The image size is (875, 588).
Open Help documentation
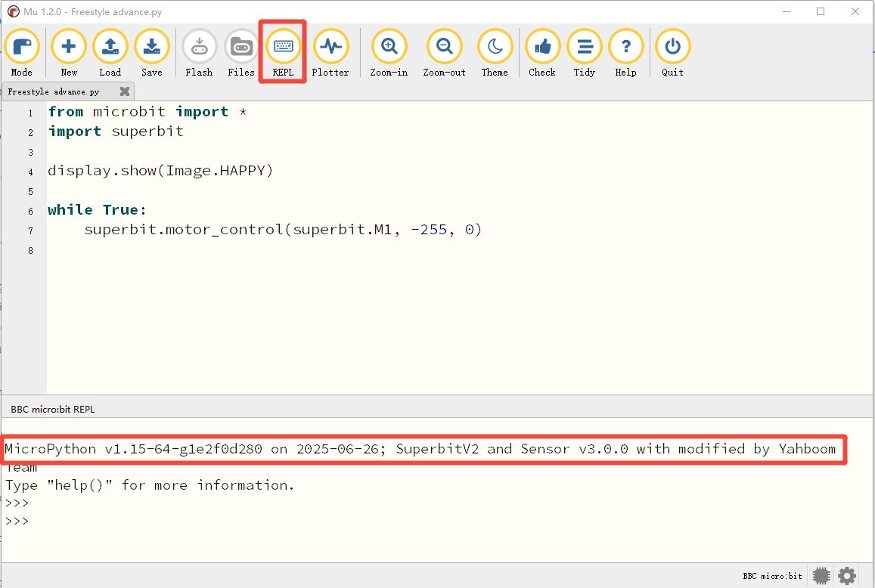(x=625, y=53)
